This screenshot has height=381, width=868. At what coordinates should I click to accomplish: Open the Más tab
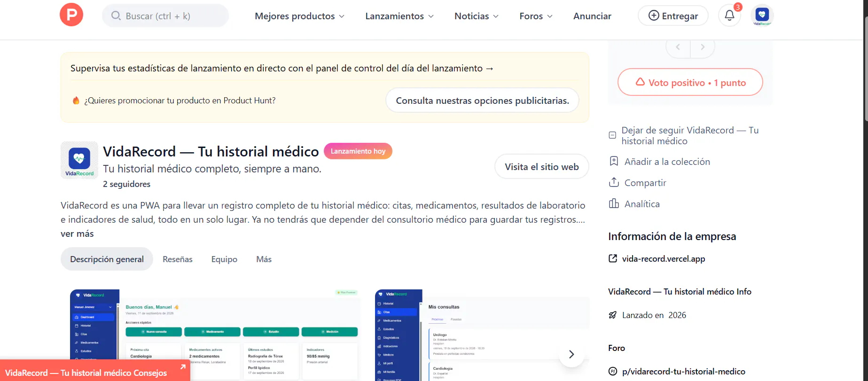point(264,259)
